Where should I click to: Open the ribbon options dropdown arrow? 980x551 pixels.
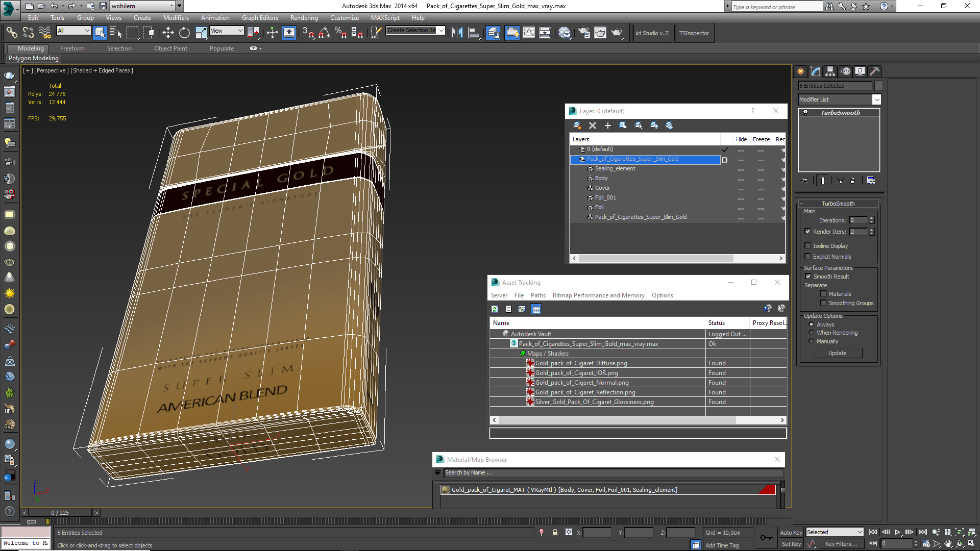click(x=260, y=48)
